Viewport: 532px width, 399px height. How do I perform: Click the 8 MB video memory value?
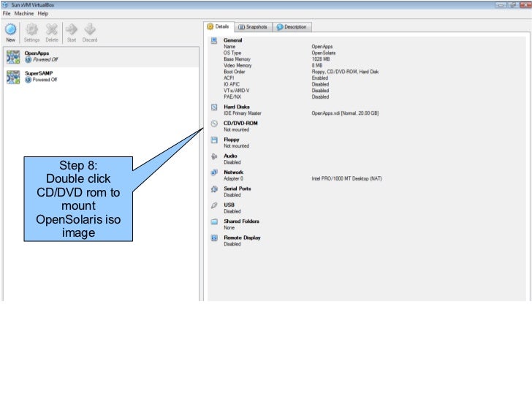(x=317, y=66)
